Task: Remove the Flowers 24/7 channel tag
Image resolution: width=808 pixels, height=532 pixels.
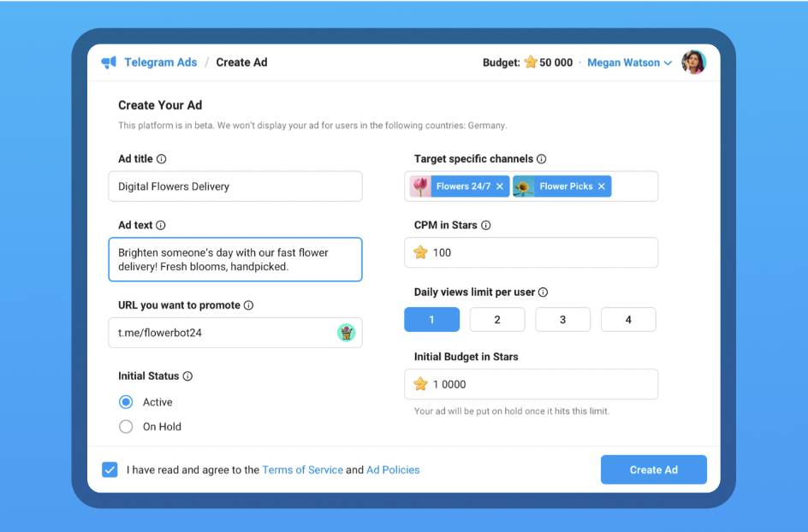Action: [x=500, y=186]
